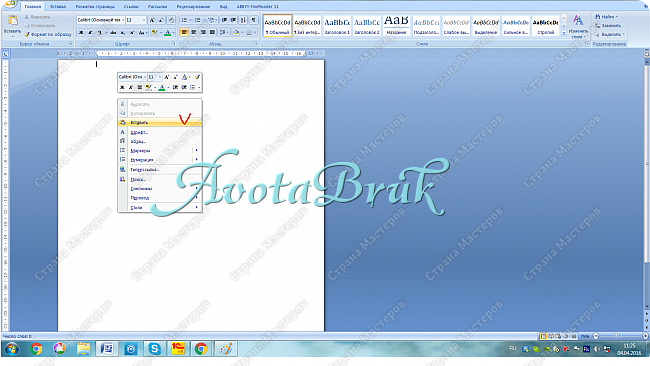Image resolution: width=650 pixels, height=366 pixels.
Task: Toggle superscript formatting
Action: point(132,32)
